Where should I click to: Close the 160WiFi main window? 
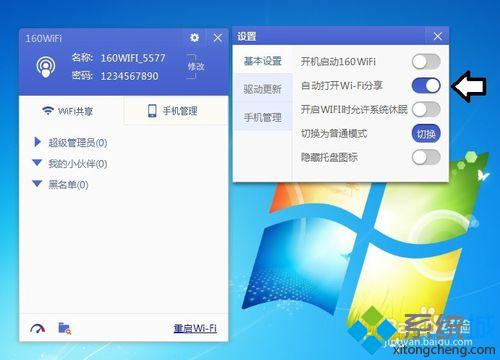coord(218,38)
